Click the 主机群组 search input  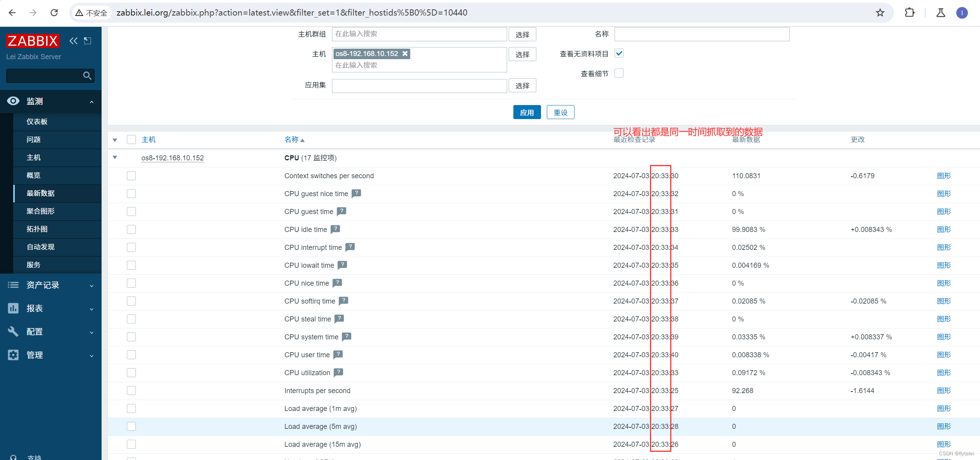(x=419, y=34)
